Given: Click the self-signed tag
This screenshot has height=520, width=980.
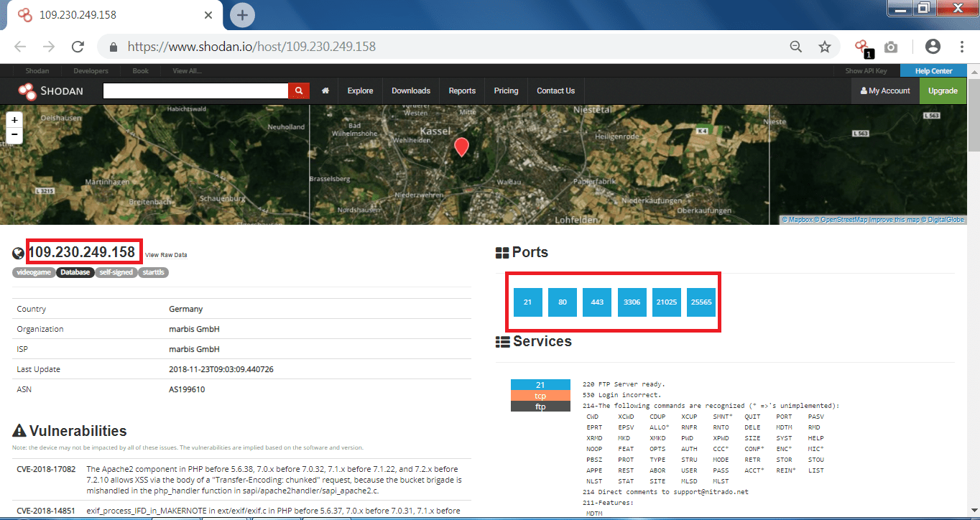Looking at the screenshot, I should [x=116, y=272].
